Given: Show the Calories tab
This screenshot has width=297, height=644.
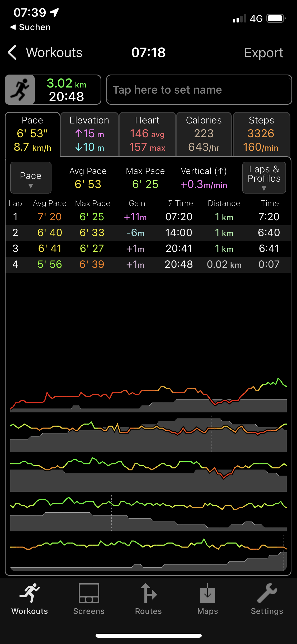Looking at the screenshot, I should point(204,134).
